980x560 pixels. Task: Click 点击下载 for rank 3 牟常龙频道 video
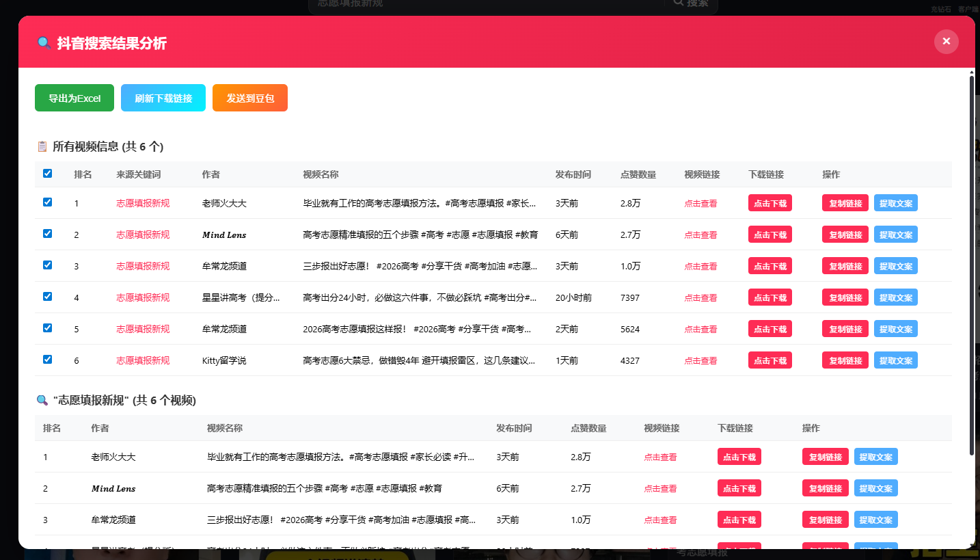coord(770,266)
